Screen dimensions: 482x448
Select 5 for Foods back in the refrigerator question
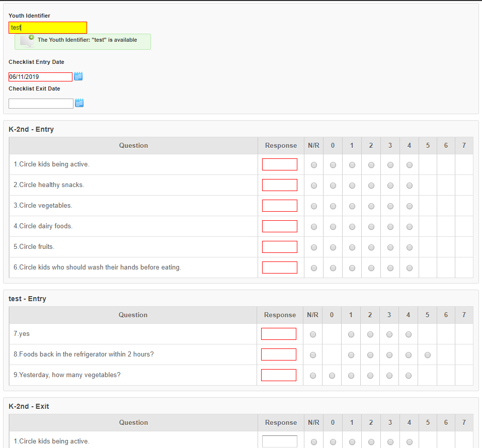[428, 355]
